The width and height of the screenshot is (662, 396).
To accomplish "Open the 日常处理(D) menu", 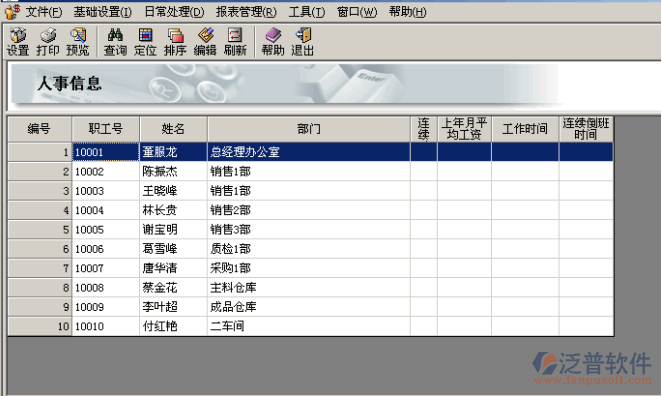I will [174, 12].
